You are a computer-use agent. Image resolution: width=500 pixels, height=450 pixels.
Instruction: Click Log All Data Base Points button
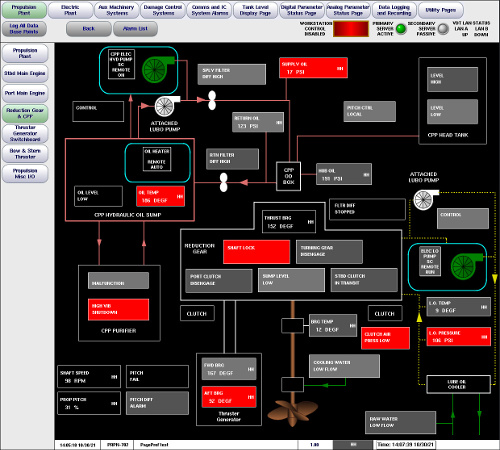pos(24,29)
